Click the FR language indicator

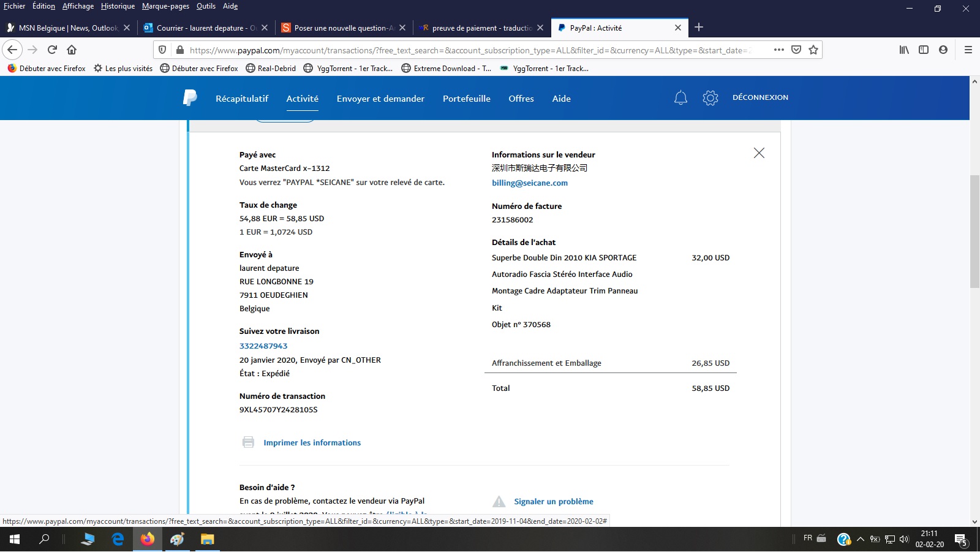point(808,538)
